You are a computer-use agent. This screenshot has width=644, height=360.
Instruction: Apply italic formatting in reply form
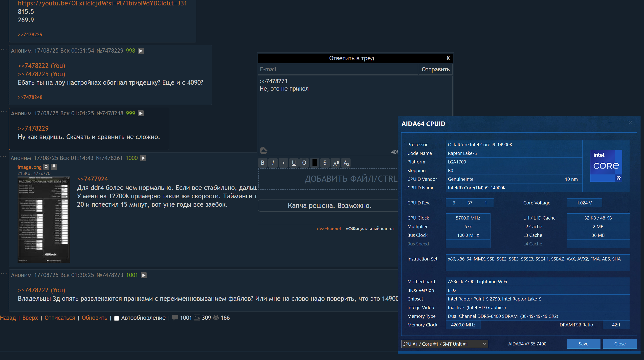point(273,163)
